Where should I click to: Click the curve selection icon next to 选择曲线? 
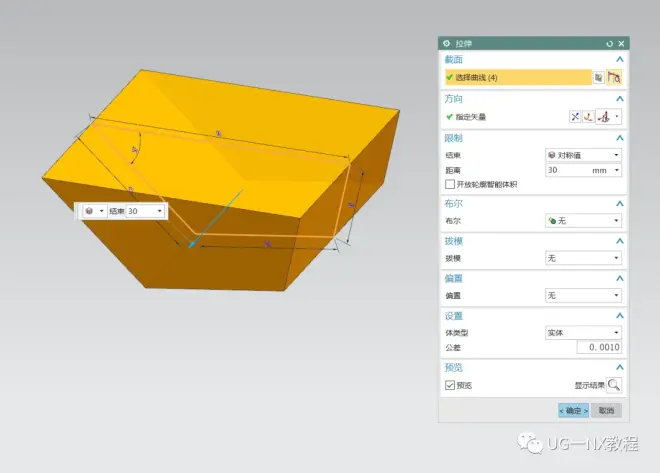click(x=615, y=77)
